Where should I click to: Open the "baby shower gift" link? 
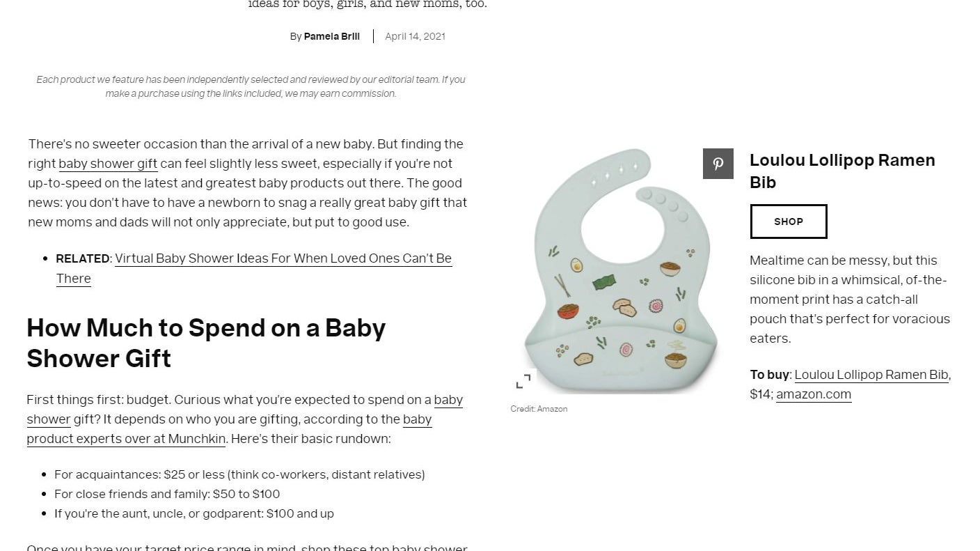click(x=108, y=164)
